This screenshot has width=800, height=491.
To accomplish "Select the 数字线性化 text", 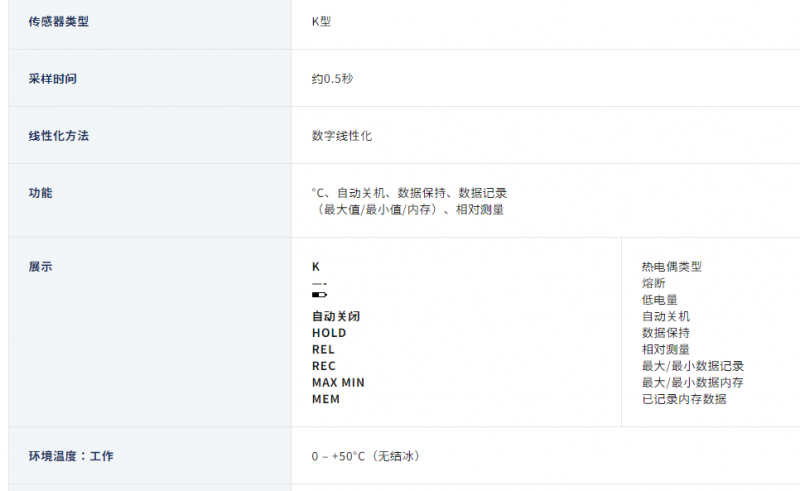I will (x=342, y=136).
